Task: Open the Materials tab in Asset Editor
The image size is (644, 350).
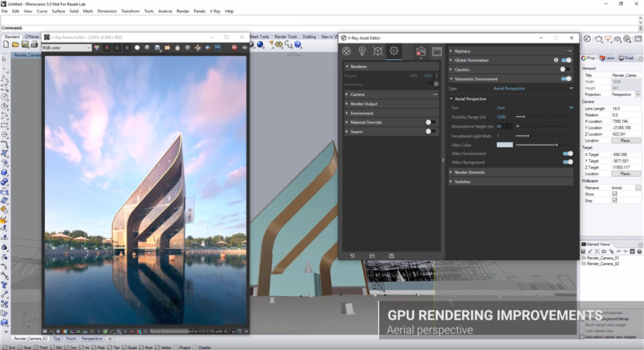Action: pos(347,51)
